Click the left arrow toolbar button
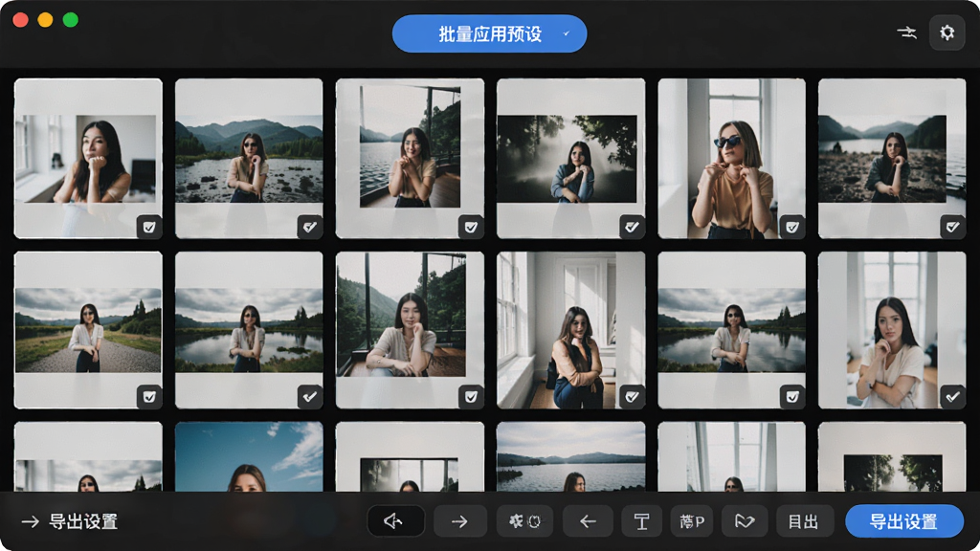This screenshot has height=551, width=980. click(588, 521)
